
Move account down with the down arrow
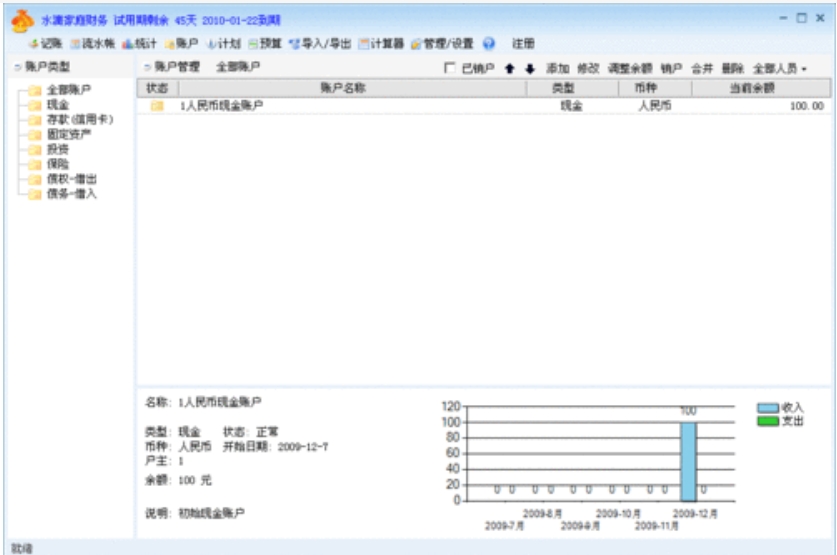pos(530,68)
